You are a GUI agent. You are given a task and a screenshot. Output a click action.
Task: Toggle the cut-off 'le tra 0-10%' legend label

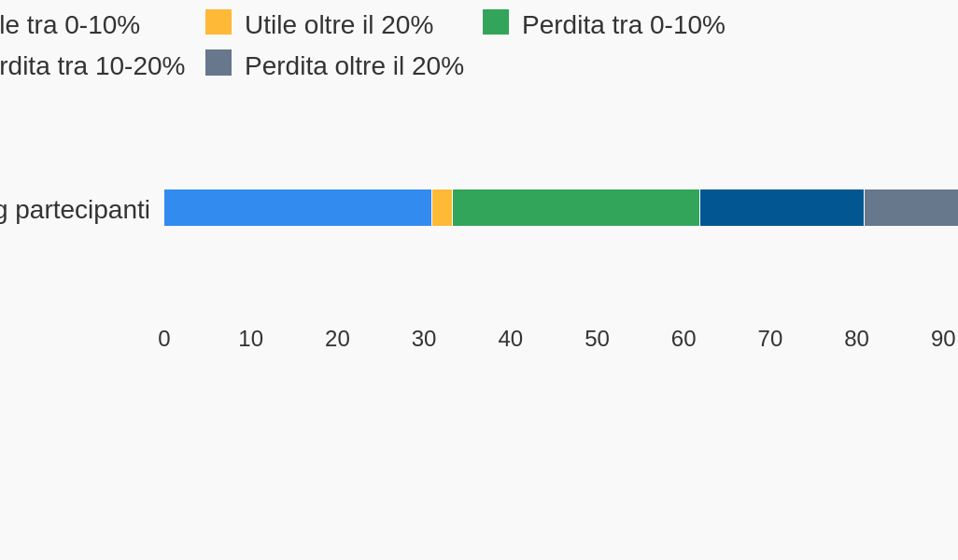click(69, 25)
